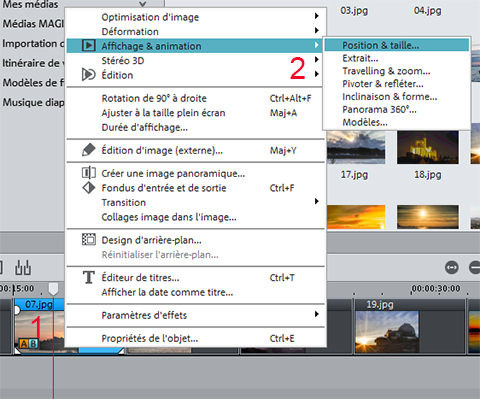Open Musique diaporama category
Screen dimensions: 480x399
33,102
